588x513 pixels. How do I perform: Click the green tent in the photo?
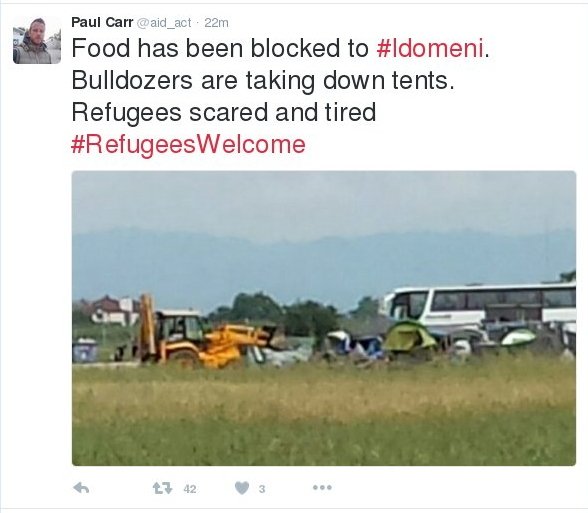pos(410,336)
